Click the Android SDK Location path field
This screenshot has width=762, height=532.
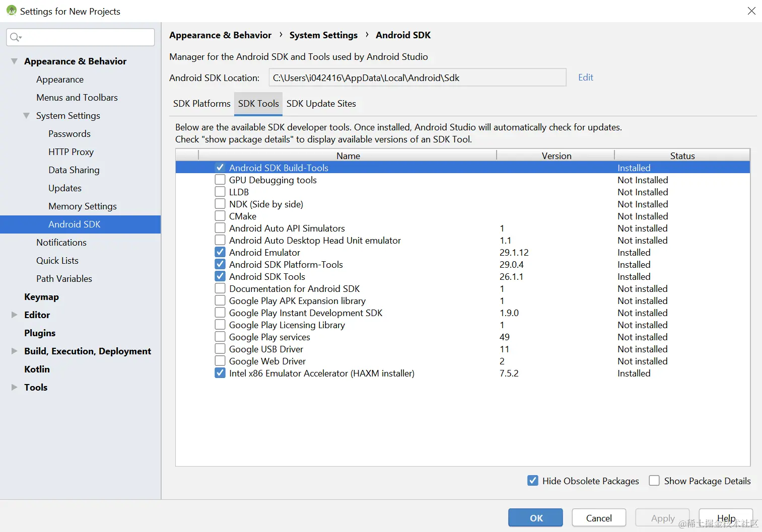click(418, 78)
